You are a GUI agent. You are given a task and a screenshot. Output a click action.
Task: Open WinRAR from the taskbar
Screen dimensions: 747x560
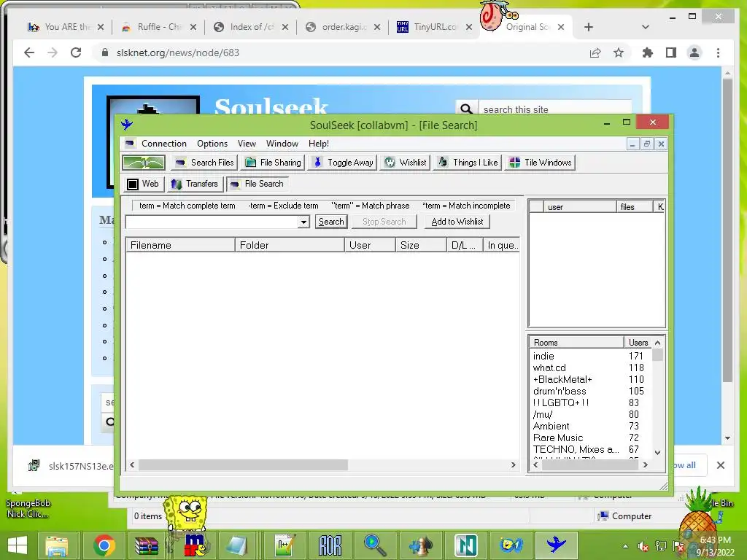coord(146,545)
